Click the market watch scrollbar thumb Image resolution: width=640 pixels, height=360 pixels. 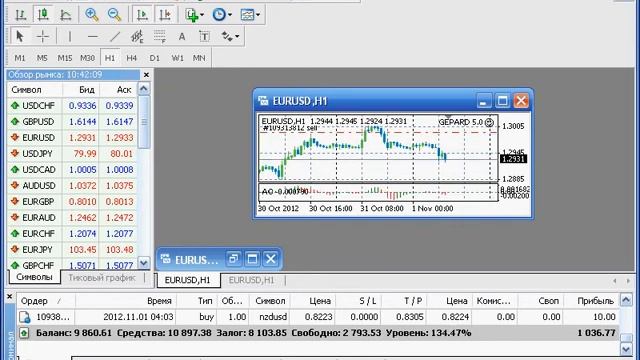[144, 122]
